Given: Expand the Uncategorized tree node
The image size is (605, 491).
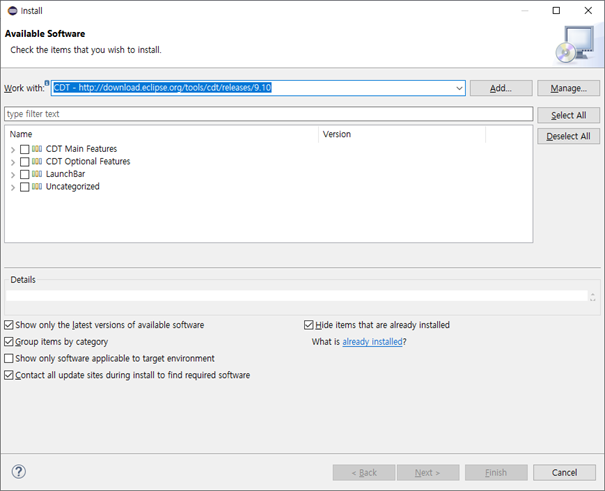Looking at the screenshot, I should (x=13, y=188).
